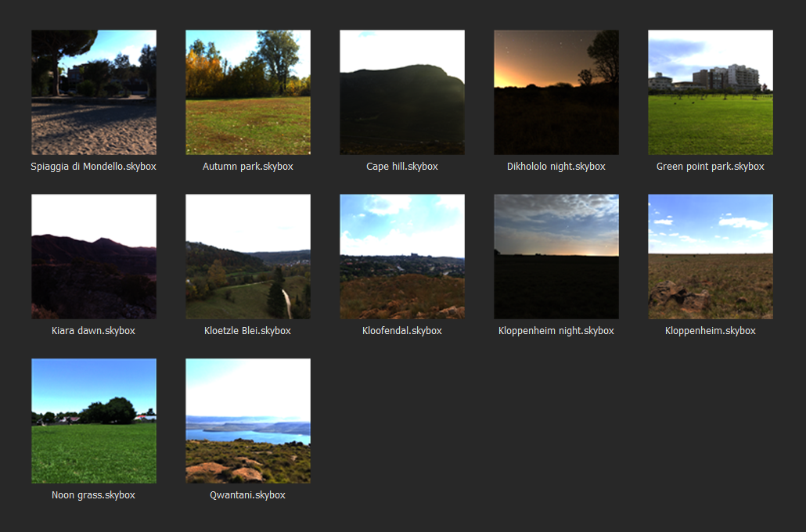Click the 'Qwantani.skybox' file name label

tap(247, 495)
